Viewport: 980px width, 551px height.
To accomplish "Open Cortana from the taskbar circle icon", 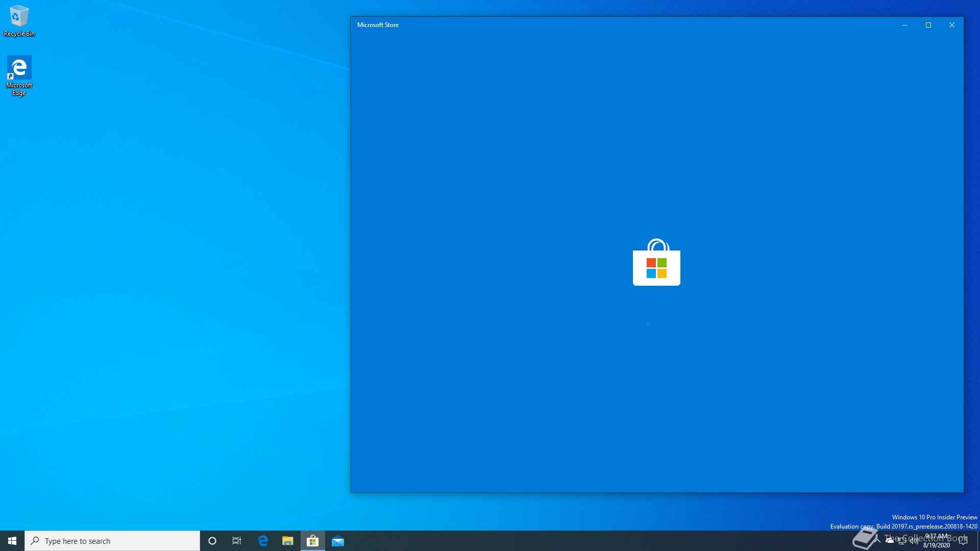I will point(212,541).
